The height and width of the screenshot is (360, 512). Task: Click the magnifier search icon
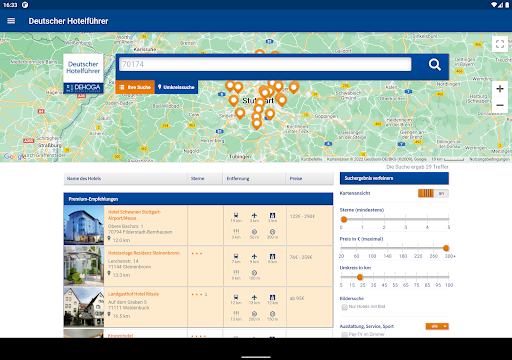[x=435, y=65]
